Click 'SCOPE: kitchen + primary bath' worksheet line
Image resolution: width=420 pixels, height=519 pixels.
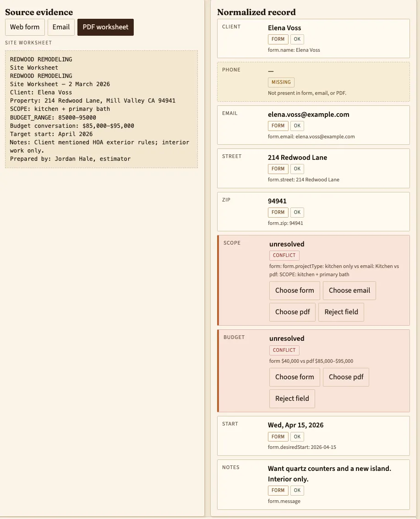pos(60,109)
